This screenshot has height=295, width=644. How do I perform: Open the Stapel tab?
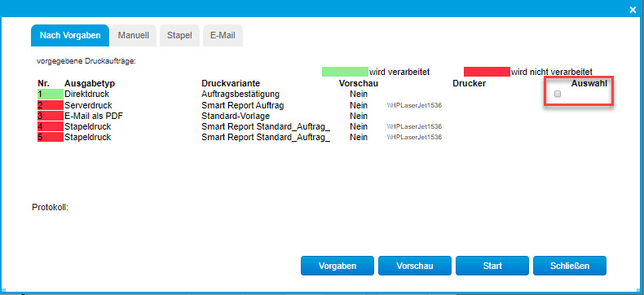click(x=179, y=35)
